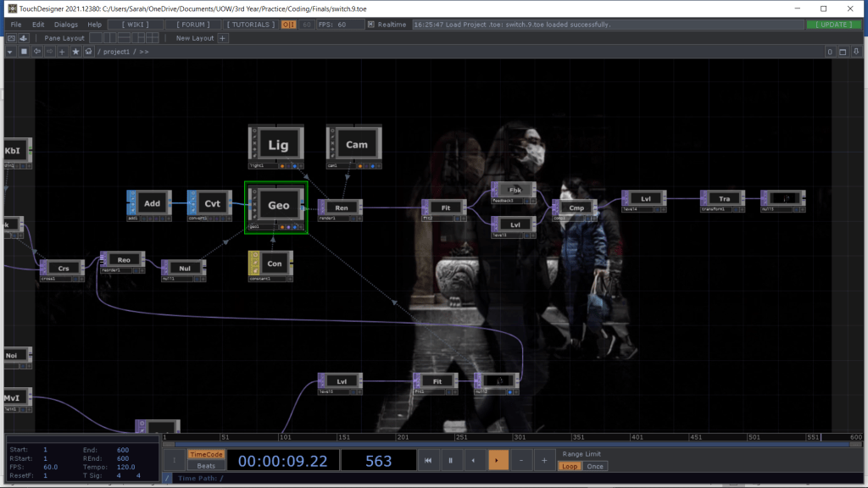Open the Edit menu
This screenshot has width=868, height=488.
point(38,25)
